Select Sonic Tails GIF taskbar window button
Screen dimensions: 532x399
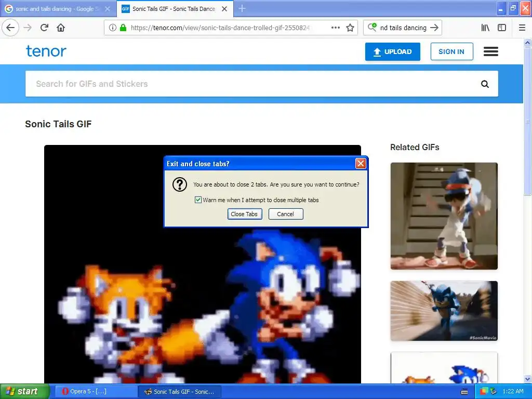[x=180, y=392]
